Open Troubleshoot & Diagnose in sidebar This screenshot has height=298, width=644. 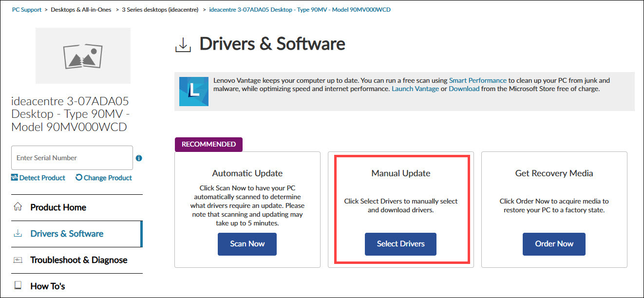coord(78,260)
